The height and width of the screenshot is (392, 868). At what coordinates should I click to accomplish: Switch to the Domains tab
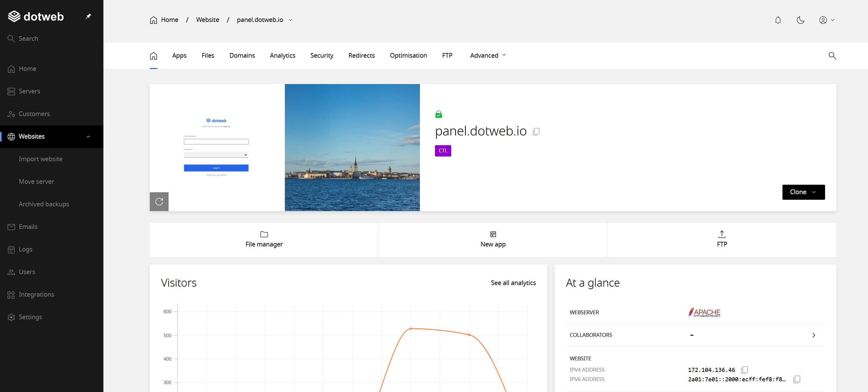tap(242, 56)
